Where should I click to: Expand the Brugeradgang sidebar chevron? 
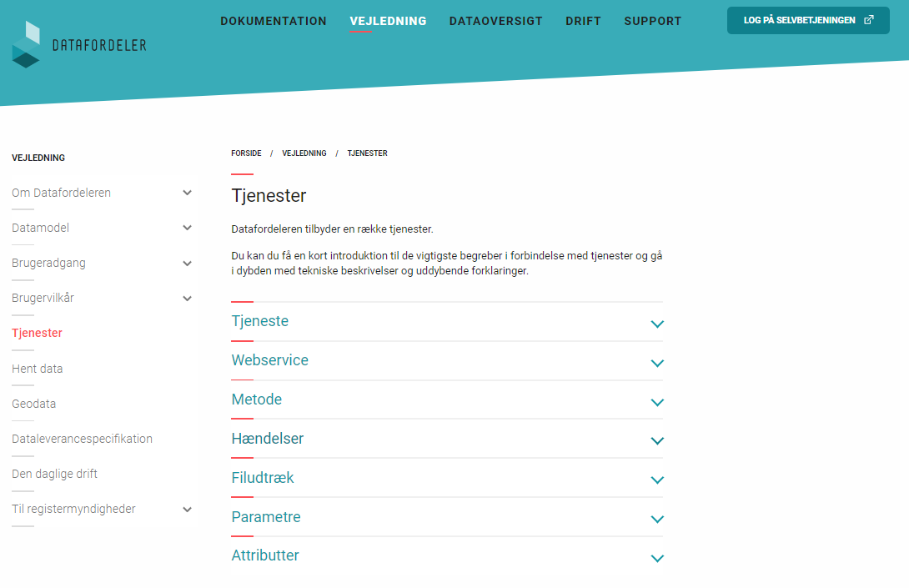click(187, 264)
